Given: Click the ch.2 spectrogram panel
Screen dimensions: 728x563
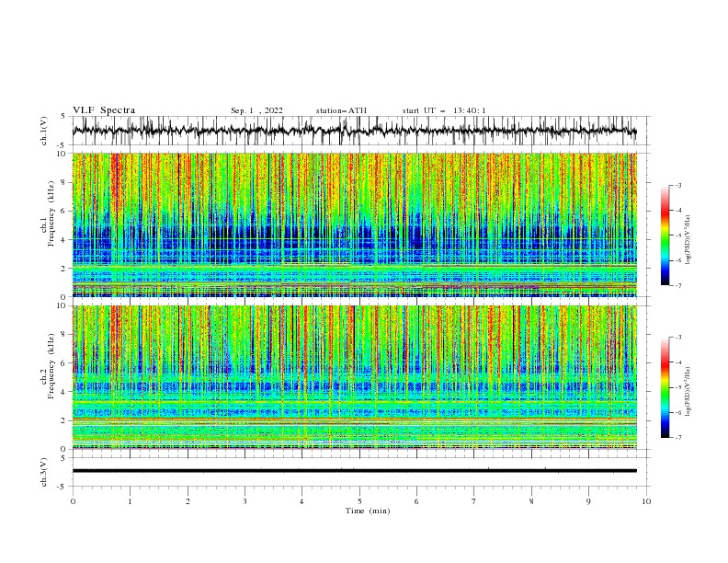Looking at the screenshot, I should coord(355,377).
